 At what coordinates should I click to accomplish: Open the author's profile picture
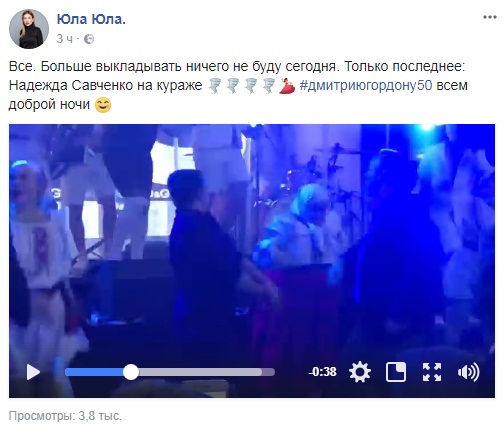tap(29, 29)
